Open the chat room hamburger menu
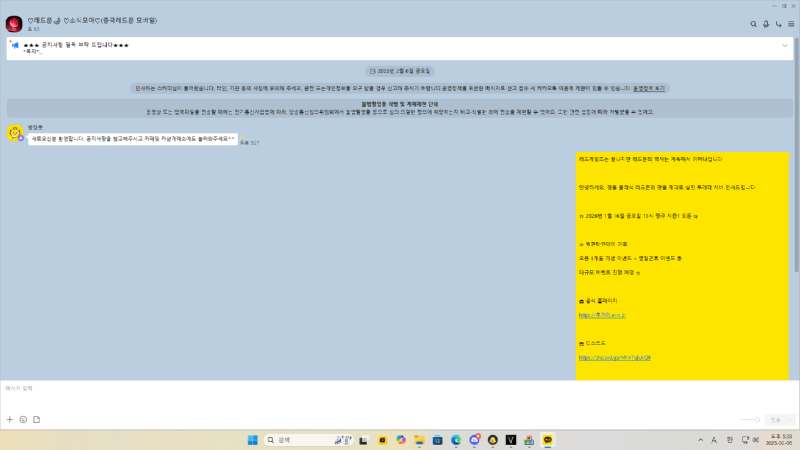This screenshot has width=800, height=450. [791, 24]
